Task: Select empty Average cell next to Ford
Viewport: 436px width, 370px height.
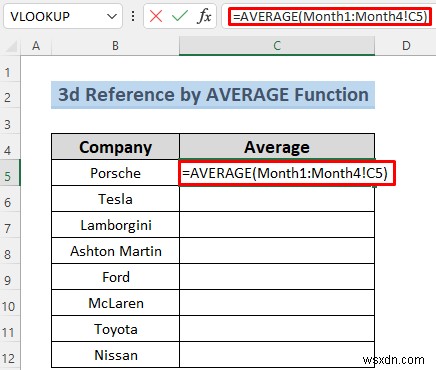Action: [x=277, y=277]
